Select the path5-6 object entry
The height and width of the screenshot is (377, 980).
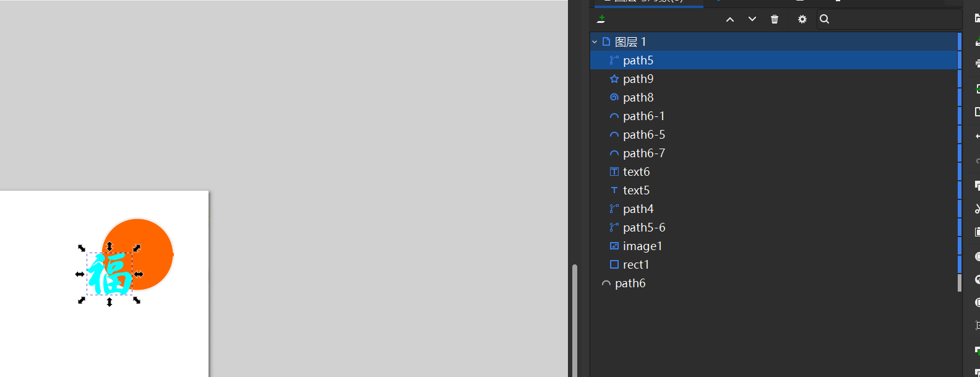644,228
